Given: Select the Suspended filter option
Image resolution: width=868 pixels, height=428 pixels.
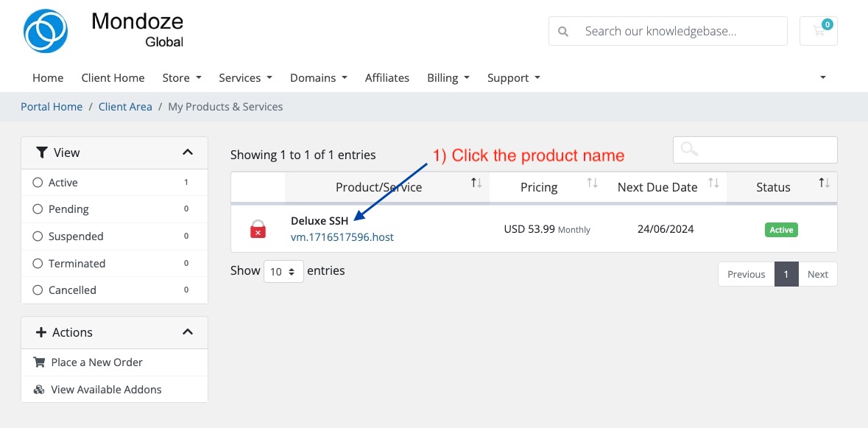Looking at the screenshot, I should (x=38, y=236).
